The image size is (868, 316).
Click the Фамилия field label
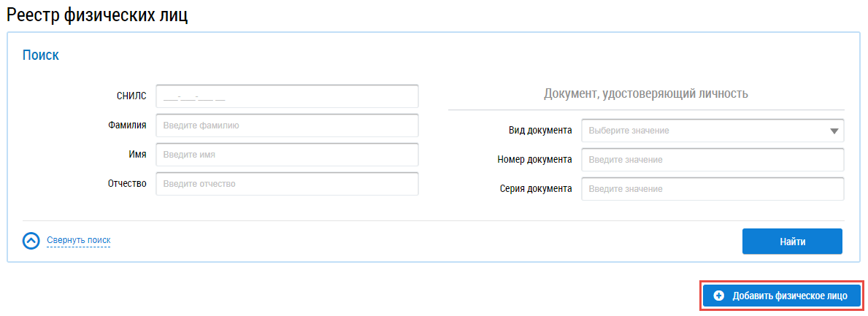127,126
